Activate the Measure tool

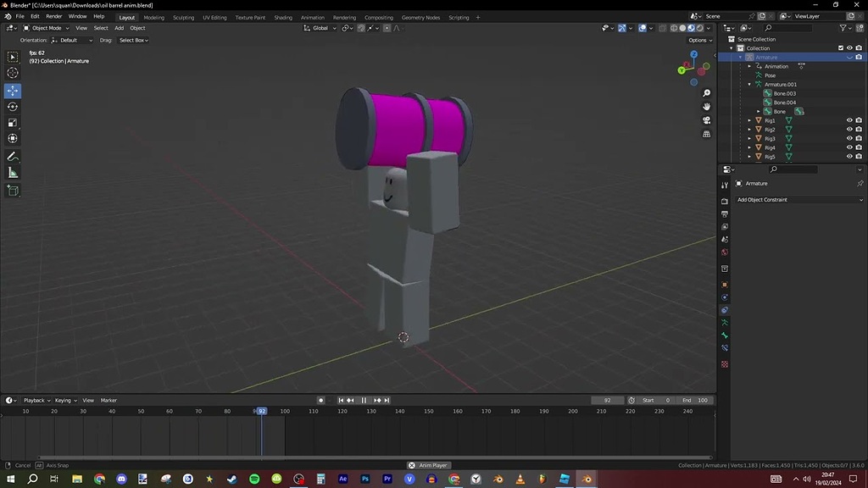point(13,173)
